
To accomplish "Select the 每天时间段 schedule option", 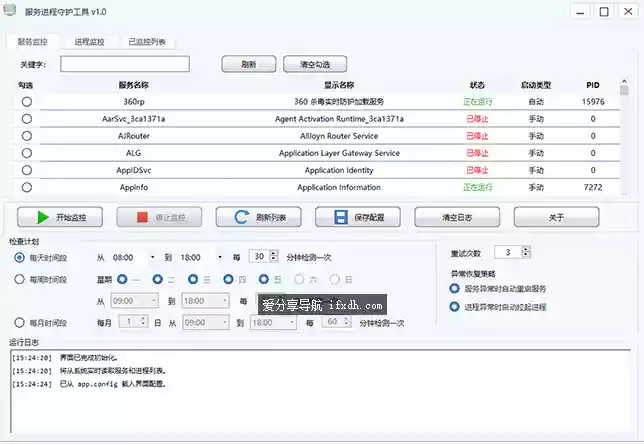I will pyautogui.click(x=19, y=258).
